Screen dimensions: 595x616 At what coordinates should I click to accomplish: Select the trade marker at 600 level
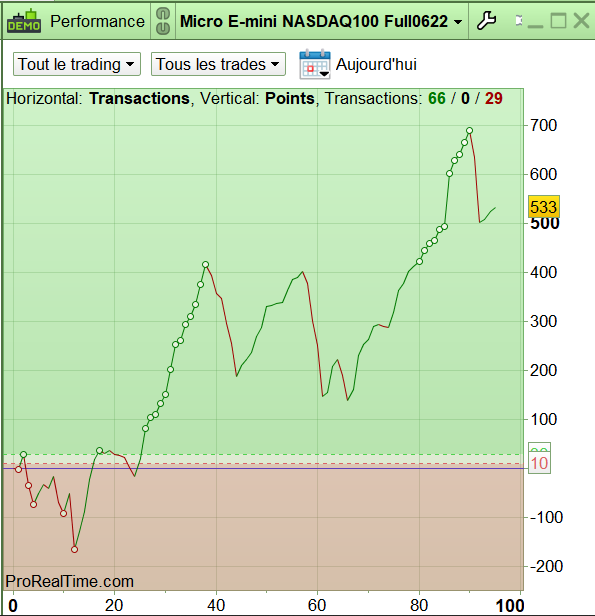click(449, 173)
